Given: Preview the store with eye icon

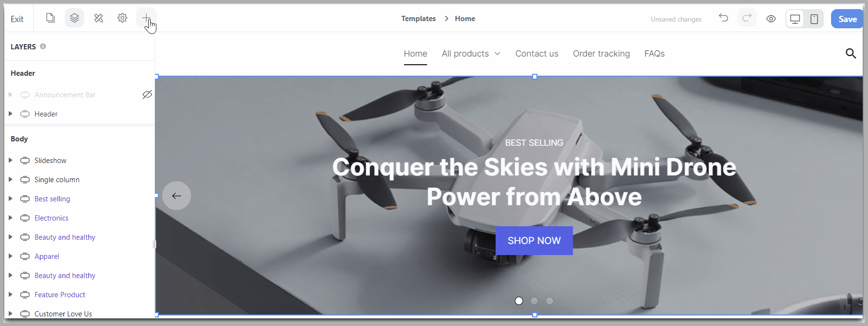Looking at the screenshot, I should pos(771,19).
